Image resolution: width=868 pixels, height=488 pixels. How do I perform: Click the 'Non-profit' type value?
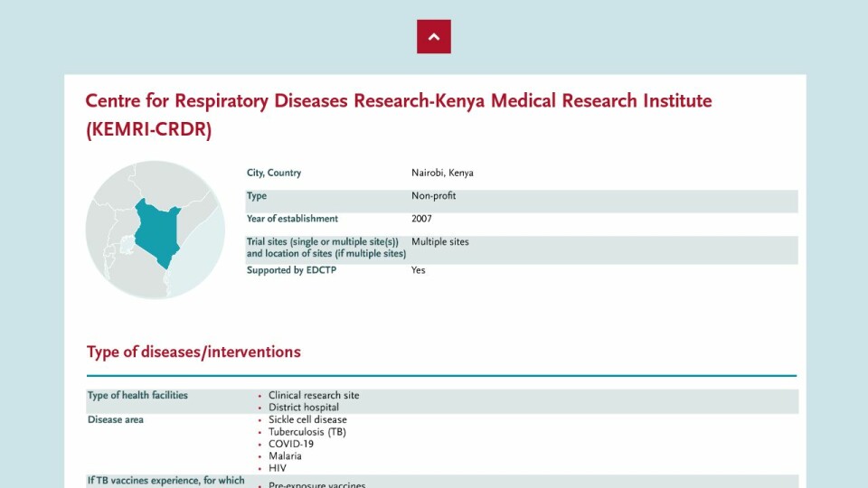tap(434, 196)
